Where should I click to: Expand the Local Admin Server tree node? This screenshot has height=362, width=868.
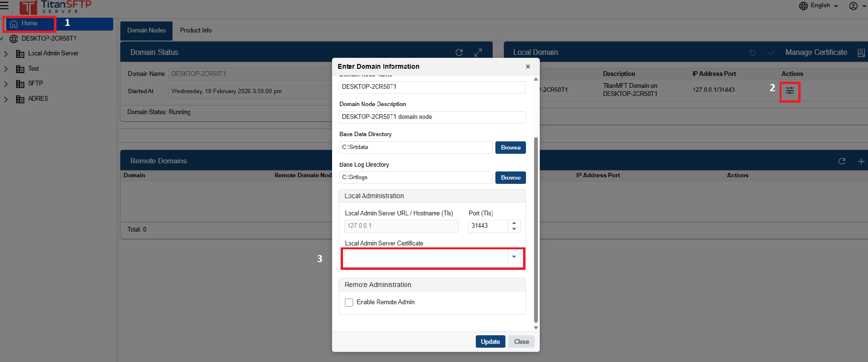6,53
